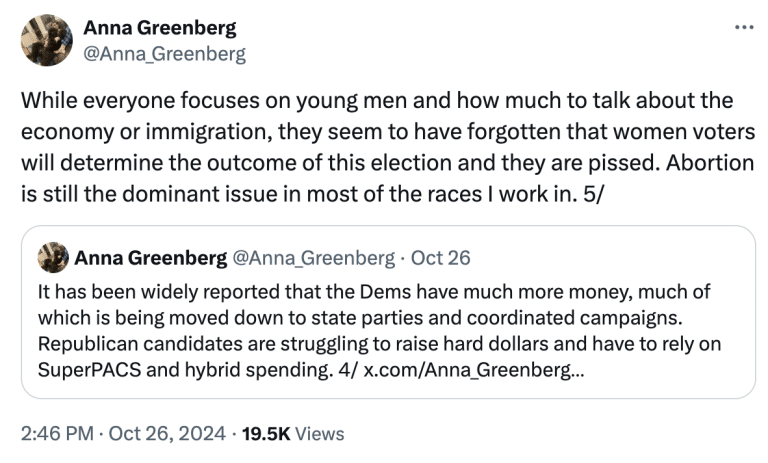Click the 2:46 PM timestamp

(57, 434)
